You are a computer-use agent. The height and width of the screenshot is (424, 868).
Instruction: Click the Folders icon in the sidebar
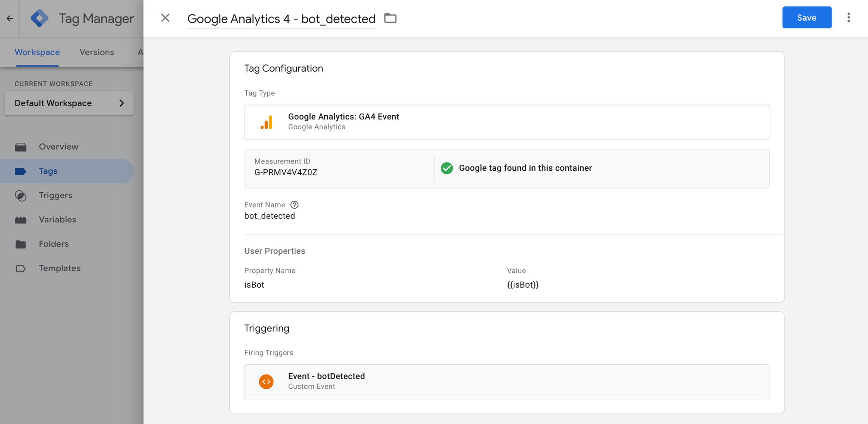click(21, 244)
